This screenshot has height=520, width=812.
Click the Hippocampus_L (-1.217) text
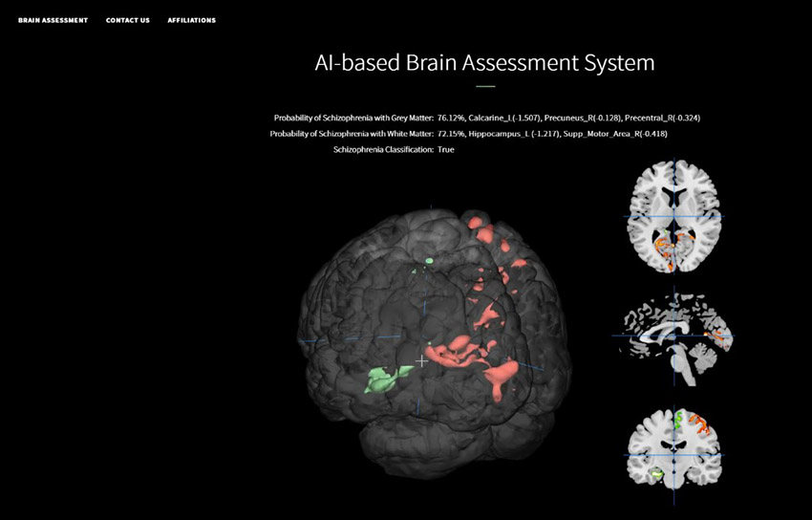[x=514, y=134]
